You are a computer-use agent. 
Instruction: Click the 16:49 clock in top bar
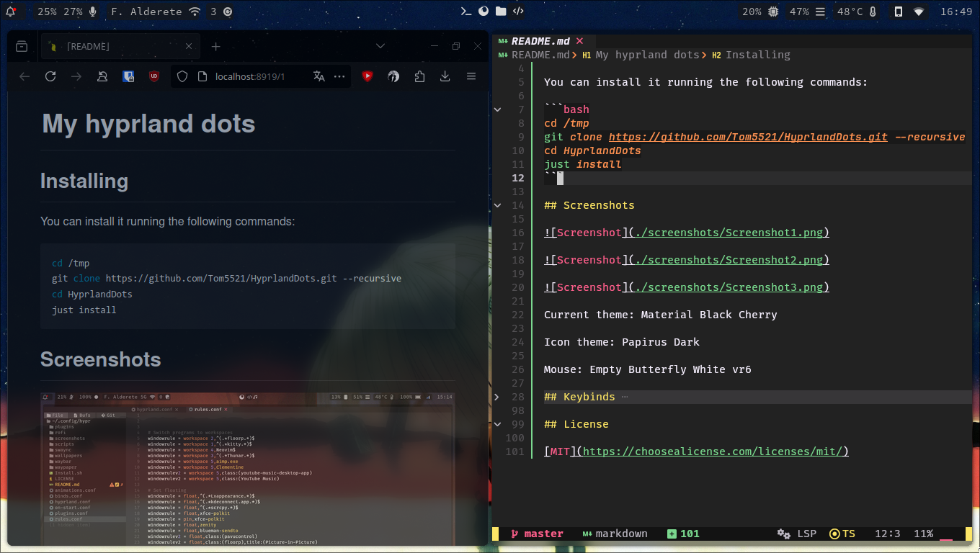tap(956, 12)
